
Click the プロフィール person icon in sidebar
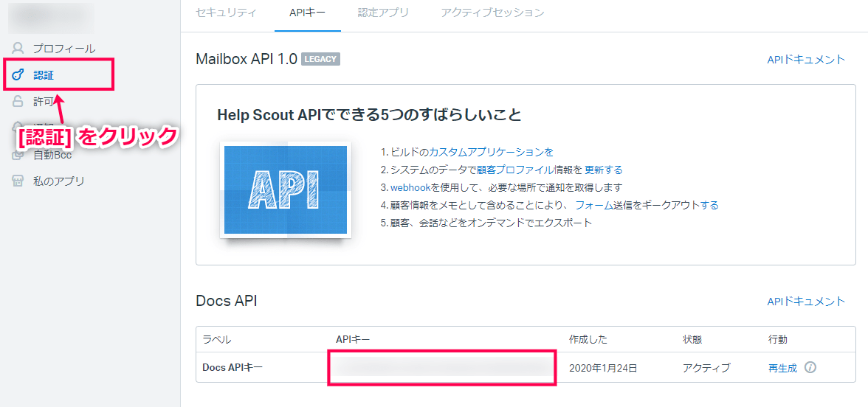point(18,48)
